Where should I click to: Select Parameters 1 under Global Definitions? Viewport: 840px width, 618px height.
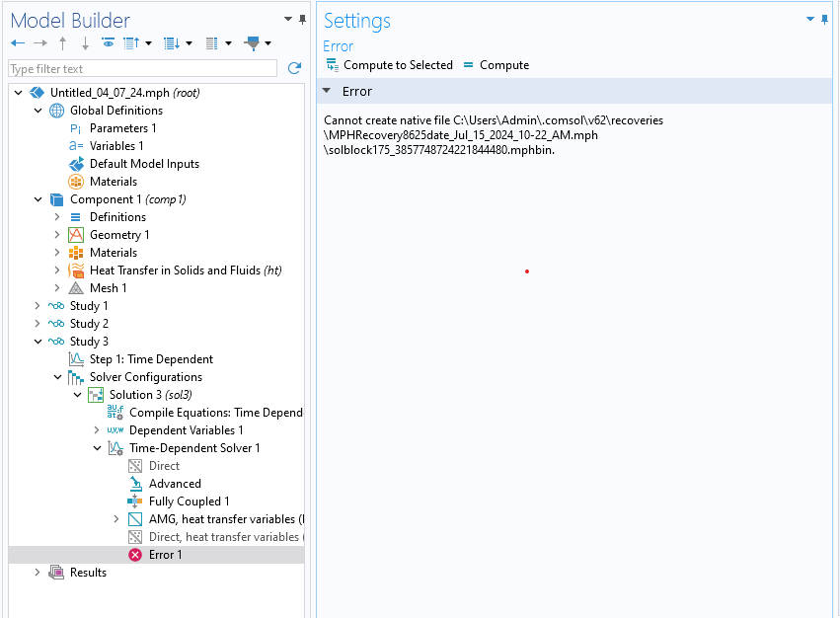122,128
